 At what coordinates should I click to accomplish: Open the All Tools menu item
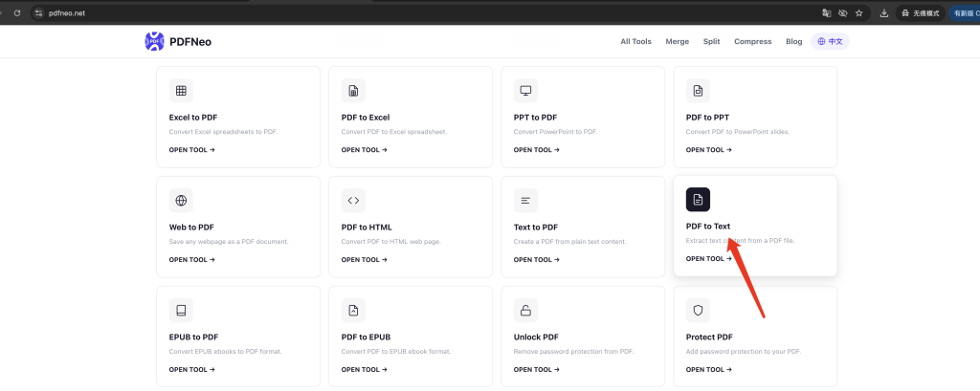tap(635, 42)
